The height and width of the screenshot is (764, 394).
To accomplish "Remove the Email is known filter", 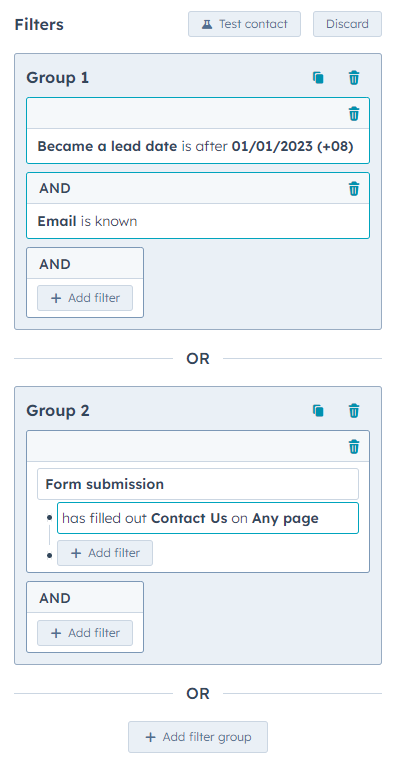I will click(x=354, y=189).
